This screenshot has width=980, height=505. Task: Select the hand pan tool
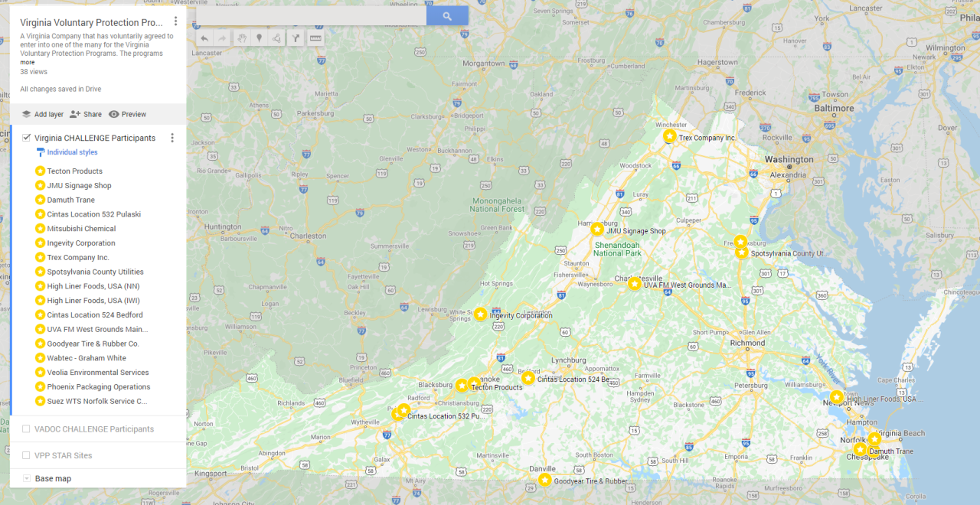click(241, 38)
